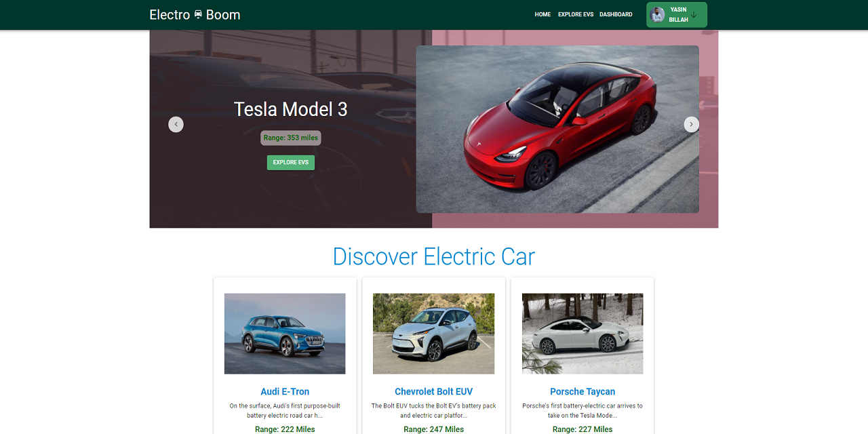Image resolution: width=868 pixels, height=434 pixels.
Task: Click the previous slide chevron arrow
Action: coord(176,124)
